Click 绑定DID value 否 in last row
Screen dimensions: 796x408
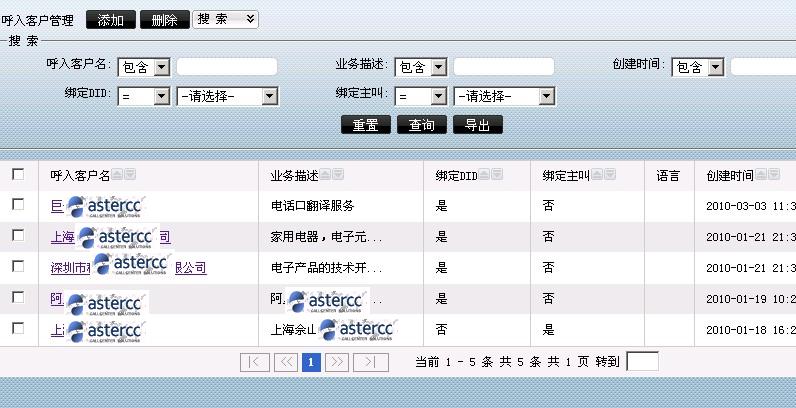[441, 330]
